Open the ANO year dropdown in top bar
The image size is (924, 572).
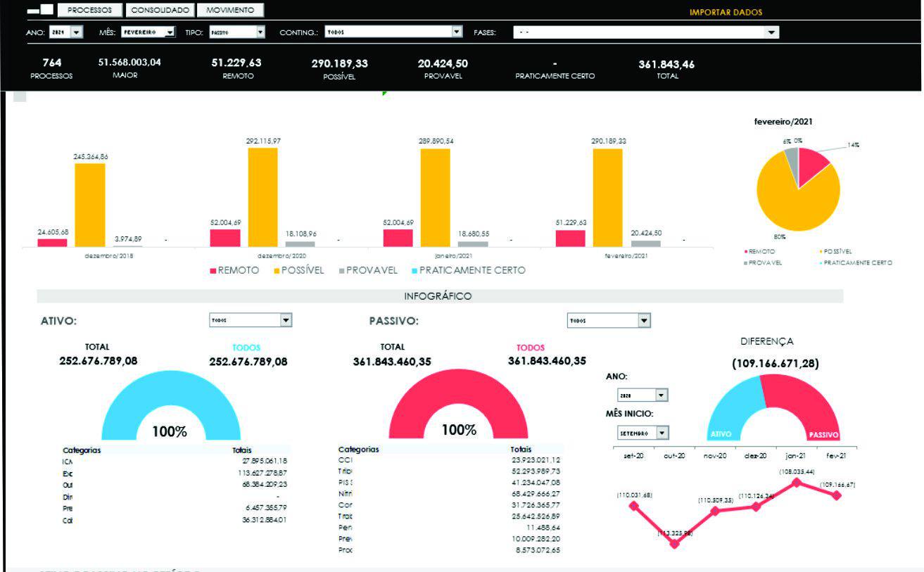coord(76,32)
